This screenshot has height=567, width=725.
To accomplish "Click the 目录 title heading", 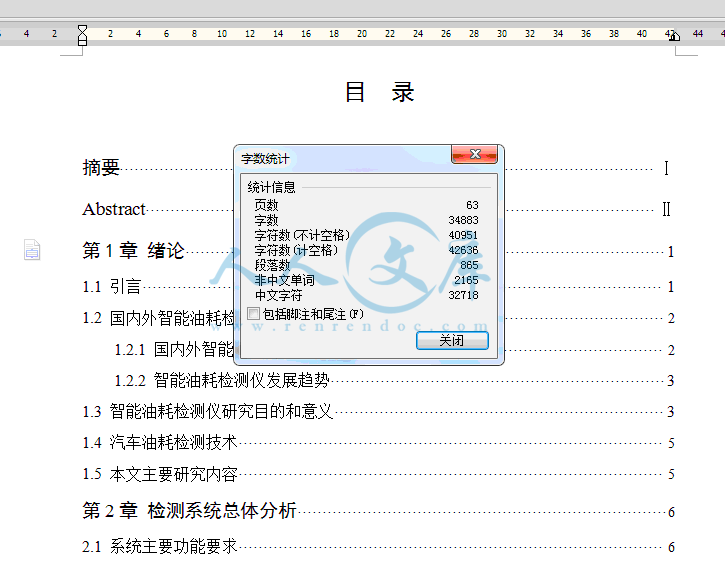I will (x=379, y=92).
